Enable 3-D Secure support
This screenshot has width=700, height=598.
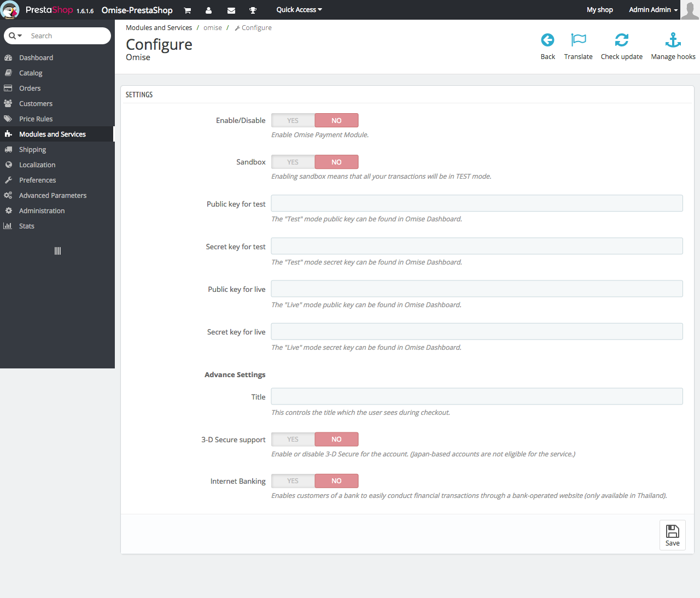(293, 439)
